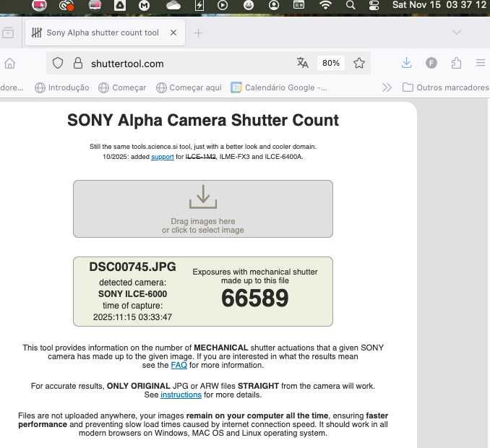Open the Começar aqui bookmark

pos(189,87)
